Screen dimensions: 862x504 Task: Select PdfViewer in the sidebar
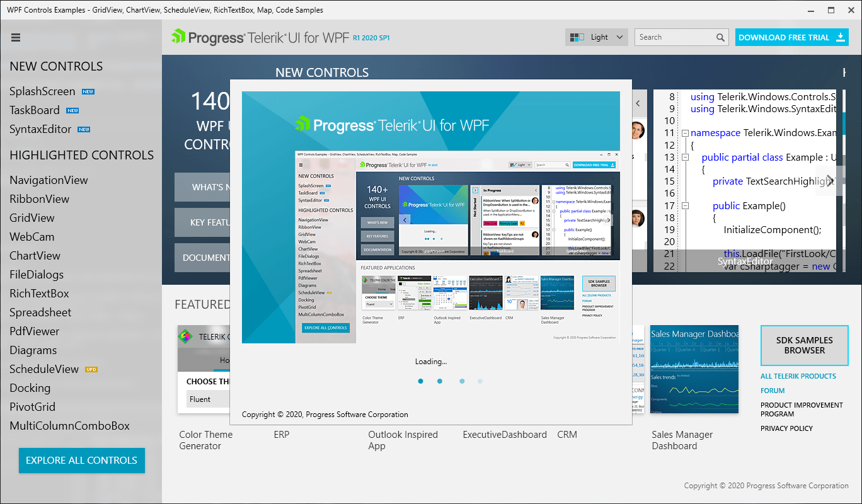click(x=34, y=331)
